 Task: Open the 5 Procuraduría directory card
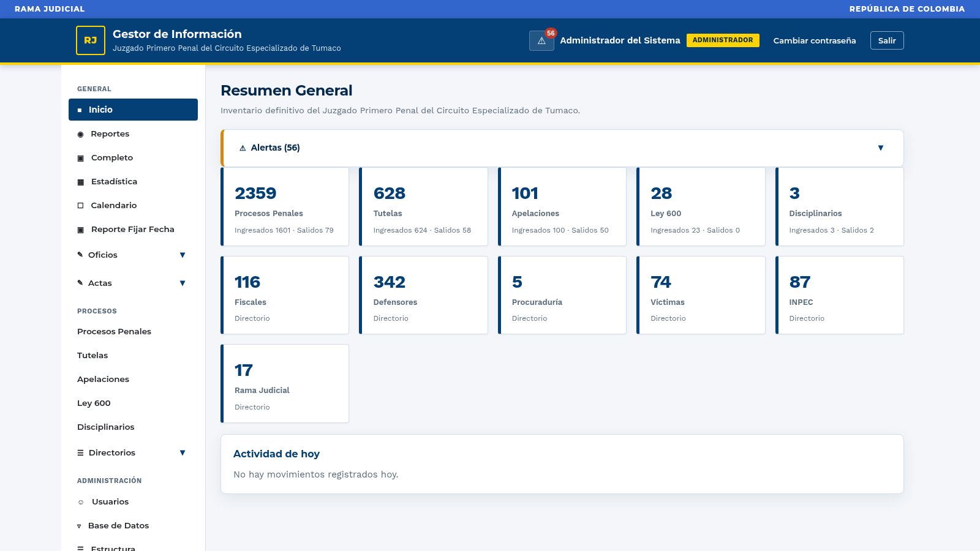(x=562, y=295)
